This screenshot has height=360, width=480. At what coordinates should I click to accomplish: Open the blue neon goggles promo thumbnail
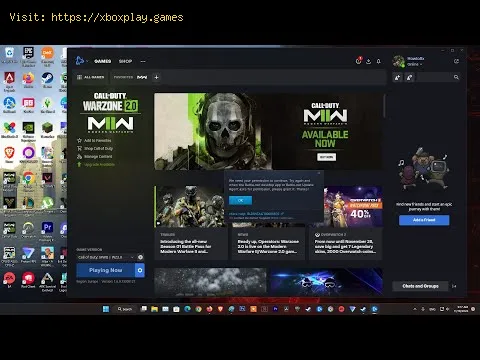(x=326, y=282)
